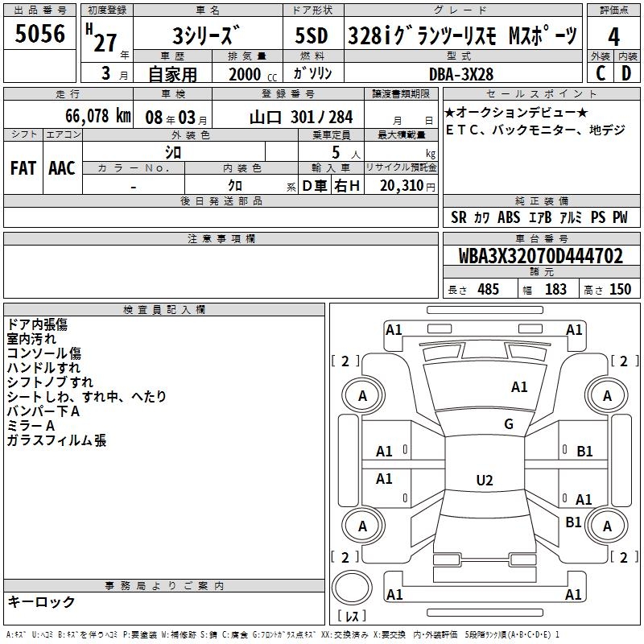This screenshot has width=644, height=644.
Task: Select the chassis number WBA3X32070D444702
Action: coord(540,256)
